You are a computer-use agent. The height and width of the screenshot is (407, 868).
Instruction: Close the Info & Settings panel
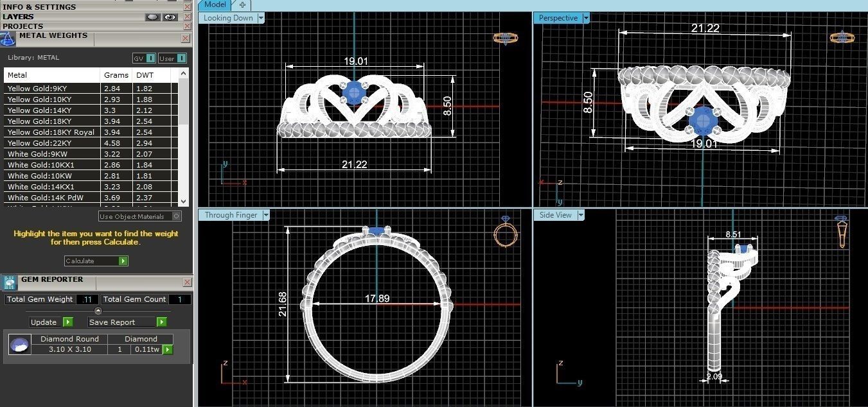pos(187,6)
